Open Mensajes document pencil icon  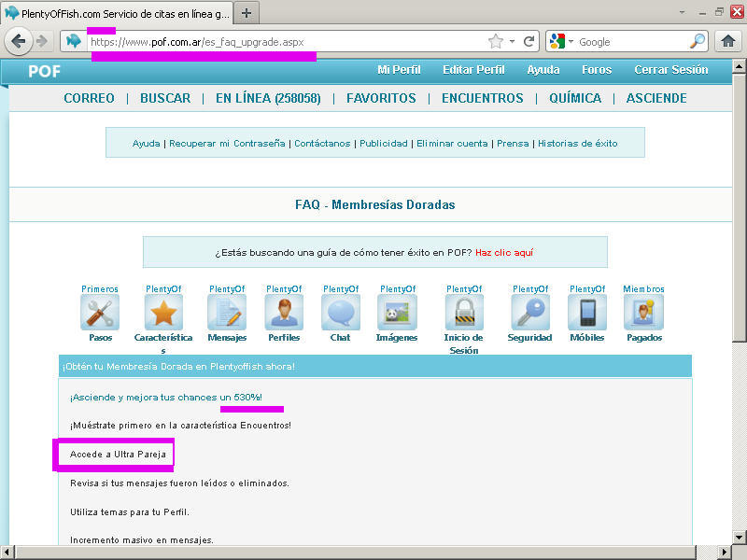click(x=227, y=313)
